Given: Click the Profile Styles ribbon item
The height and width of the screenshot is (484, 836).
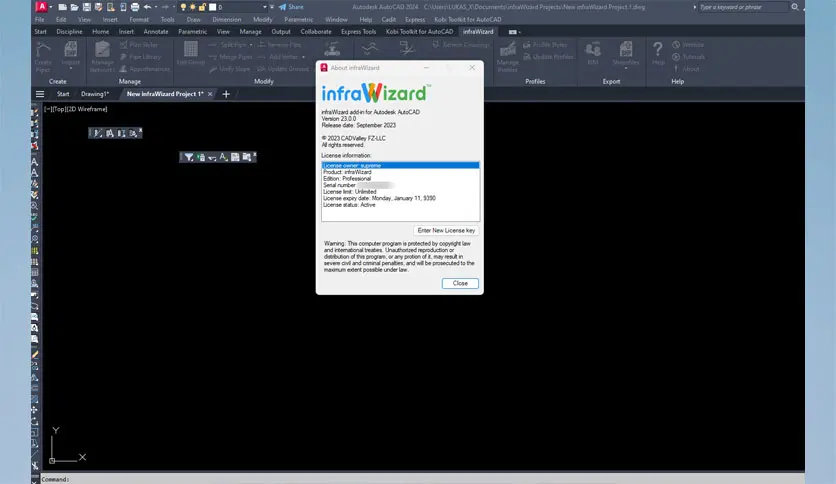Looking at the screenshot, I should 545,45.
